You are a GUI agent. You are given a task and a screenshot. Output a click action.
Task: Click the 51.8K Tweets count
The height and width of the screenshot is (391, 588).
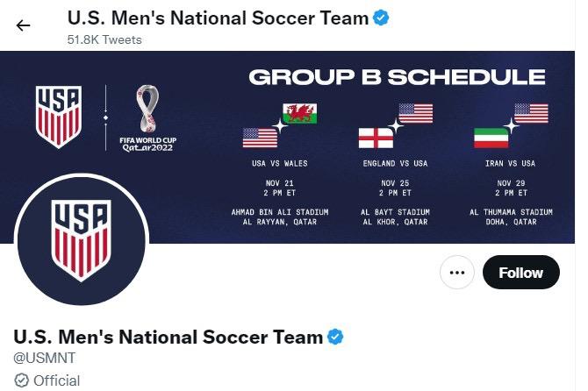[104, 39]
